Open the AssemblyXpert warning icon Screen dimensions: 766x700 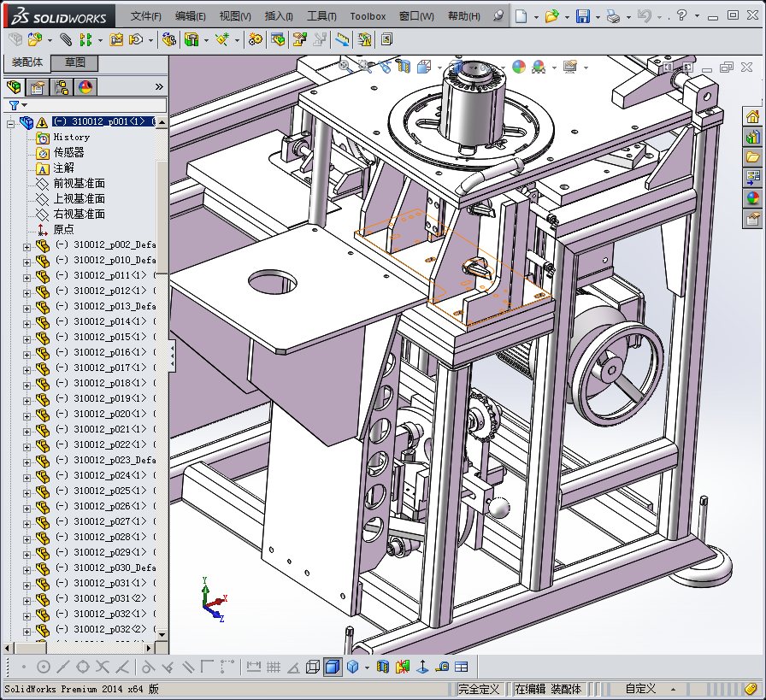click(x=364, y=39)
